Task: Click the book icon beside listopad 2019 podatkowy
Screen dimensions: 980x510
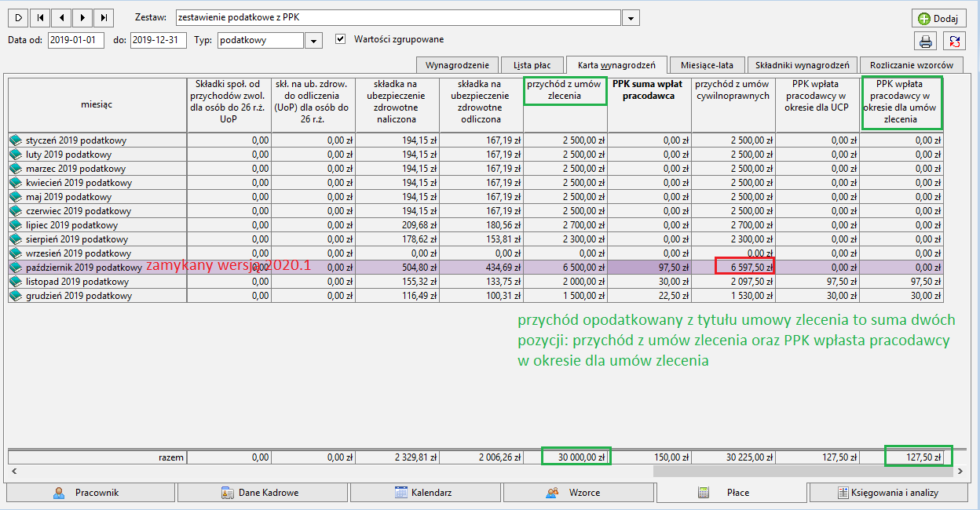Action: pyautogui.click(x=16, y=282)
